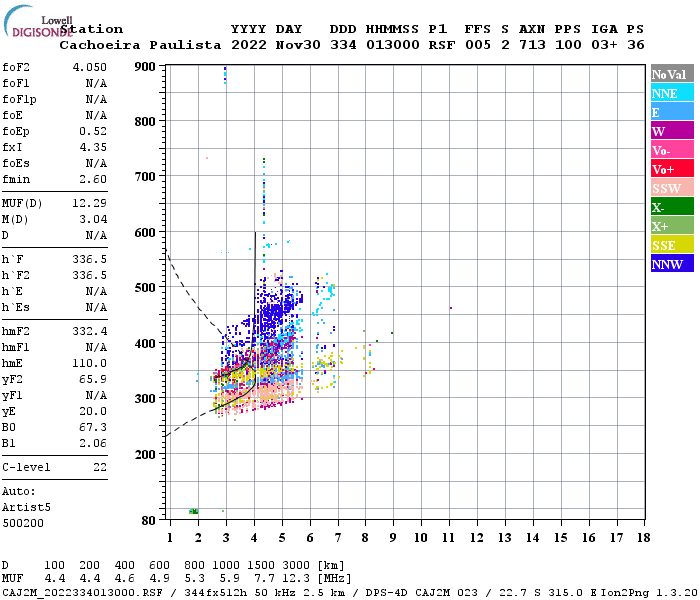Click the MUF 7.7 value for 1500 km
700x600 pixels.
tap(264, 578)
